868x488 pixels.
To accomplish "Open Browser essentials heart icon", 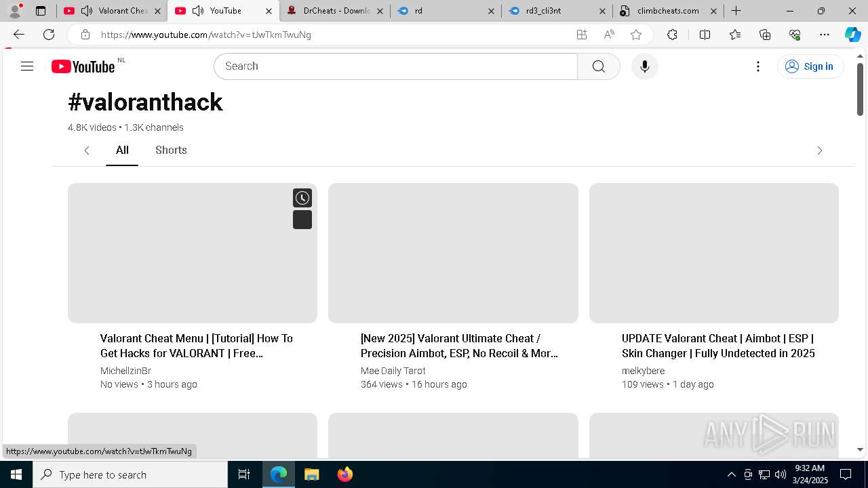I will pos(795,35).
